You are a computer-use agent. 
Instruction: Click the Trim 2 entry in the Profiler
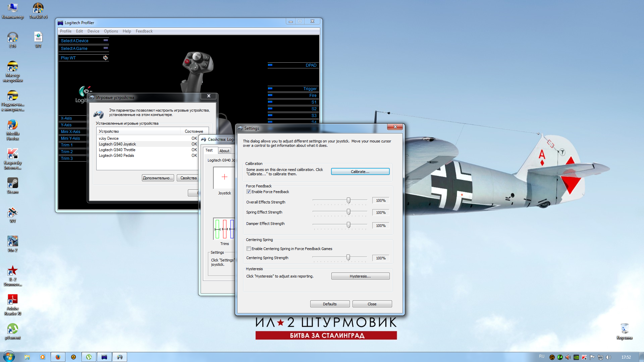click(72, 152)
